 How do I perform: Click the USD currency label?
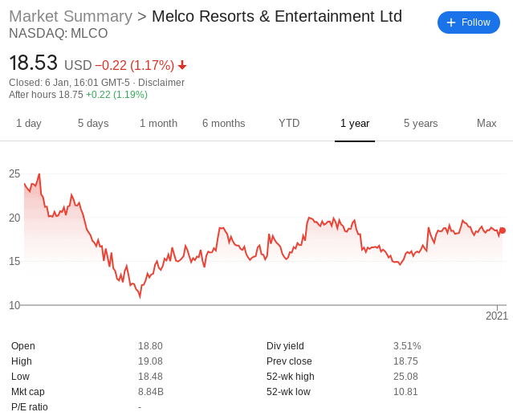point(78,66)
